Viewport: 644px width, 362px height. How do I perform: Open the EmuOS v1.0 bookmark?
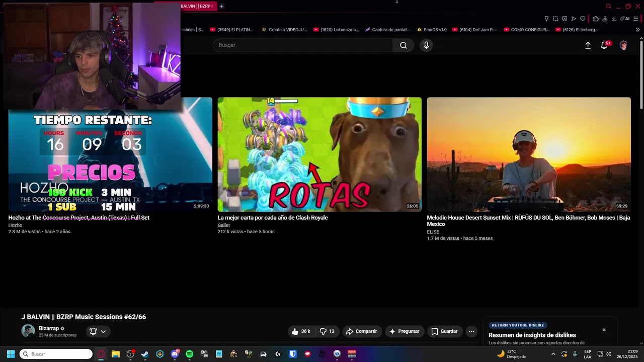[432, 30]
